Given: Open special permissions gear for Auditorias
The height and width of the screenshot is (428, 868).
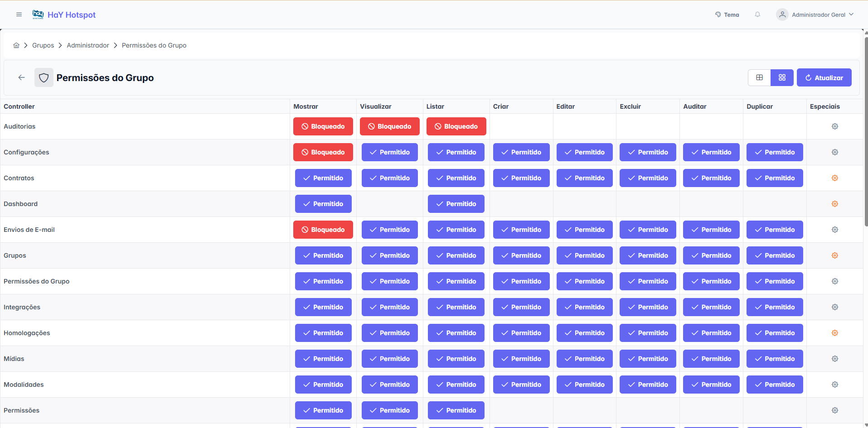Looking at the screenshot, I should (x=835, y=126).
